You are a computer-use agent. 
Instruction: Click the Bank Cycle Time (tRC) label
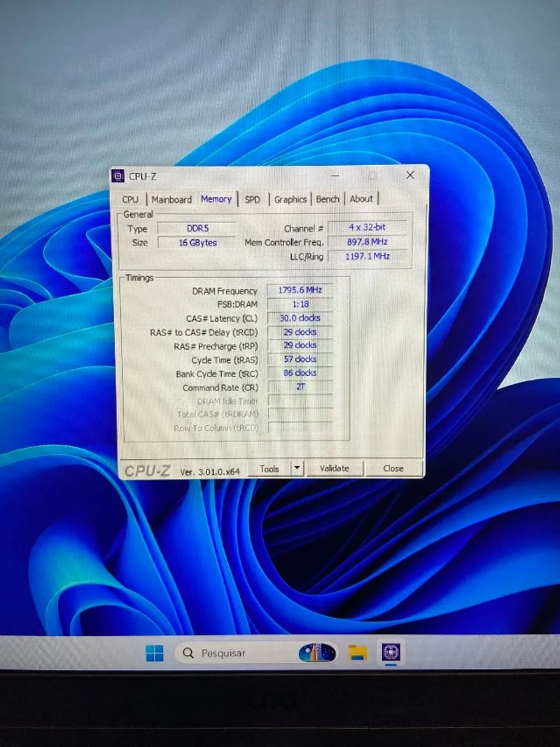pos(216,374)
